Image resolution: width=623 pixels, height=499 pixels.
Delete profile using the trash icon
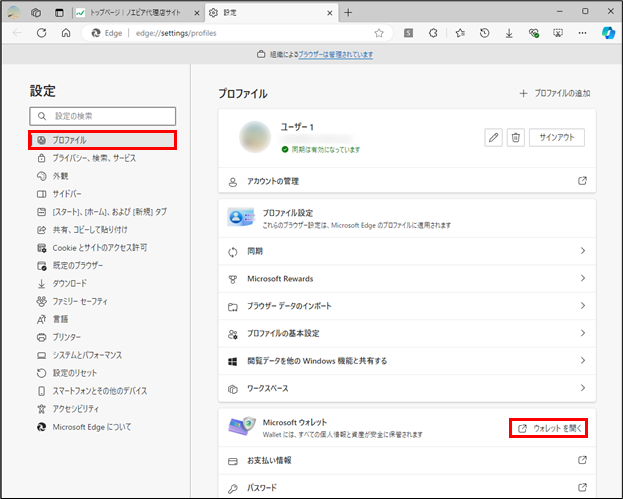coord(516,137)
